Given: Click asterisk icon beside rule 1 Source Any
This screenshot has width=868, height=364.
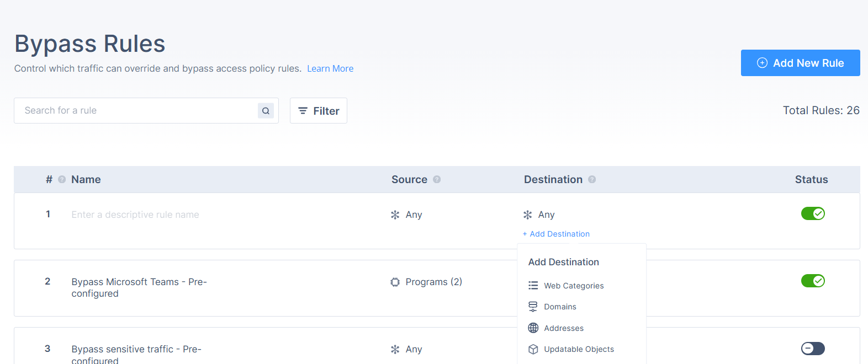Looking at the screenshot, I should [x=395, y=215].
